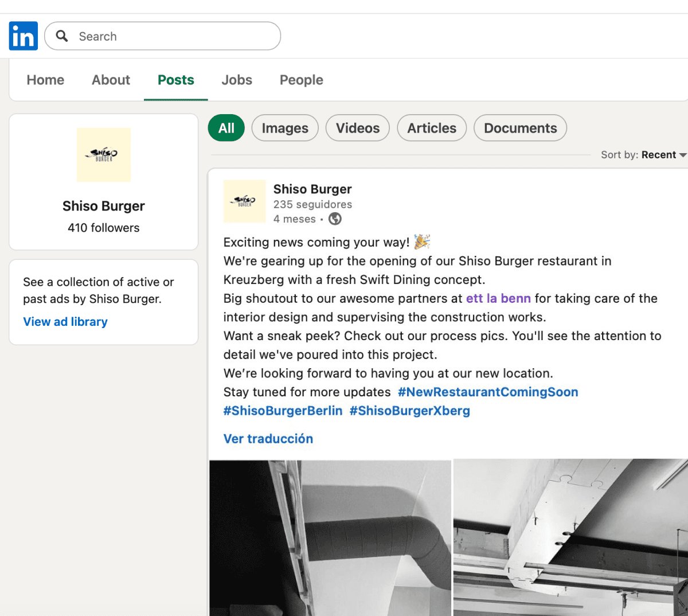Click the LinkedIn logo icon
The image size is (688, 616).
click(24, 36)
